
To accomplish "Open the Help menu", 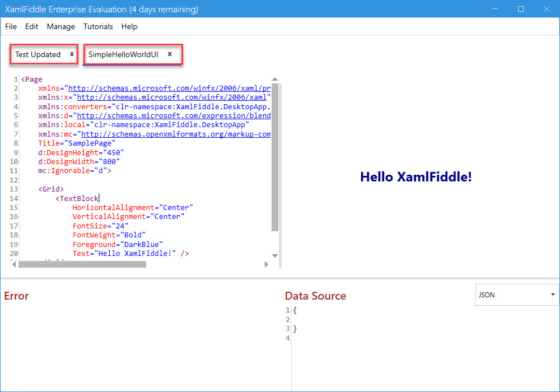I will click(x=129, y=26).
